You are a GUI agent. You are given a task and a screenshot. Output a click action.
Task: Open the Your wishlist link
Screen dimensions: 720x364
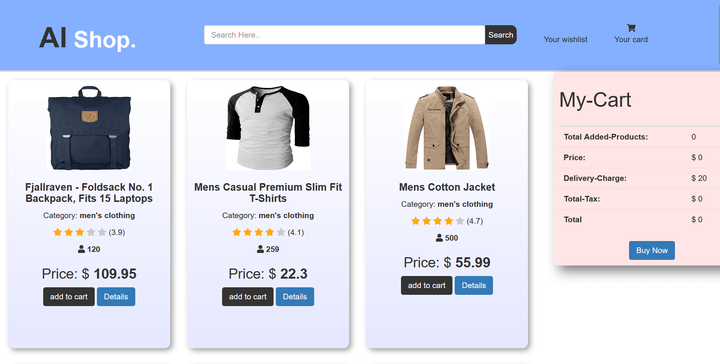566,39
